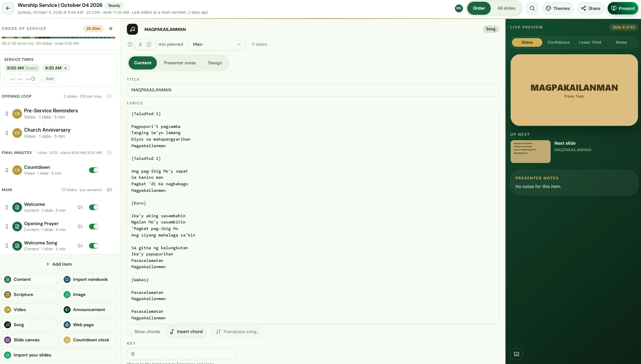This screenshot has width=641, height=364.
Task: Click the song music note icon
Action: pyautogui.click(x=132, y=29)
